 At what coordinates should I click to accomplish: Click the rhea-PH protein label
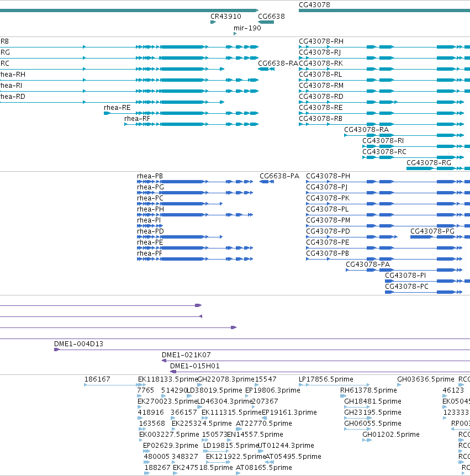coord(150,209)
